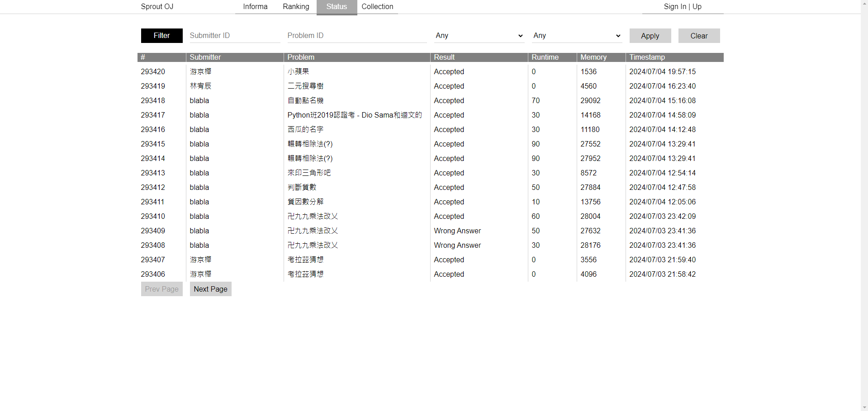Click the Sprout OJ site title
The image size is (868, 411).
click(157, 7)
